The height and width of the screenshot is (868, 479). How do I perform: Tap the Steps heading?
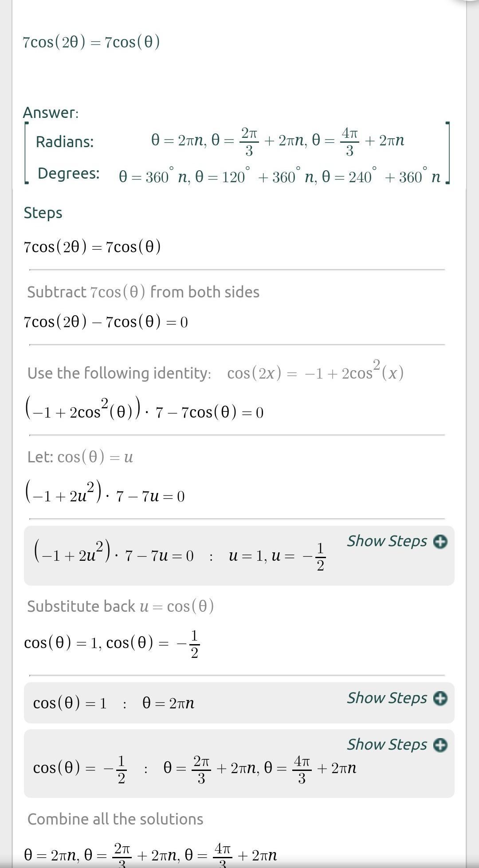coord(43,213)
